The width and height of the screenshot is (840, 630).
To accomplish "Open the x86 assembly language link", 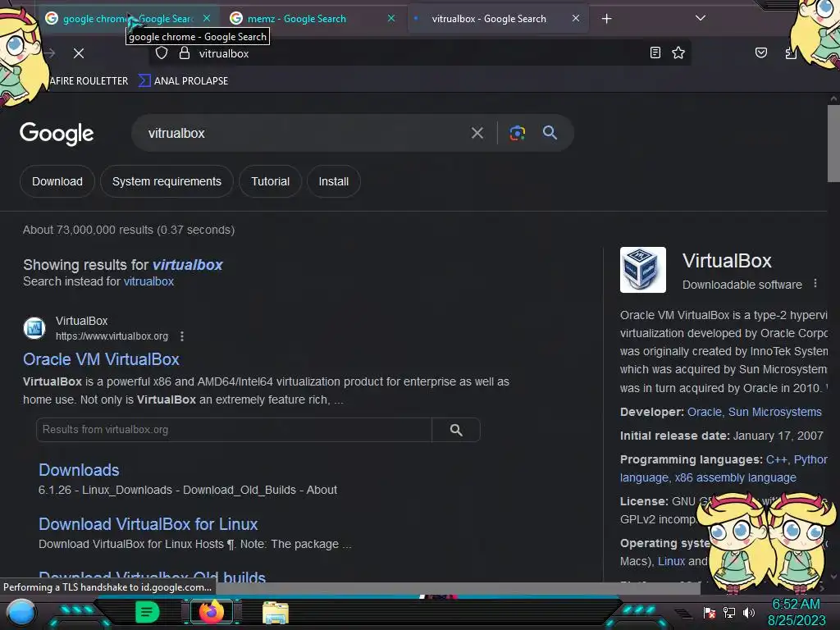I will 735,478.
